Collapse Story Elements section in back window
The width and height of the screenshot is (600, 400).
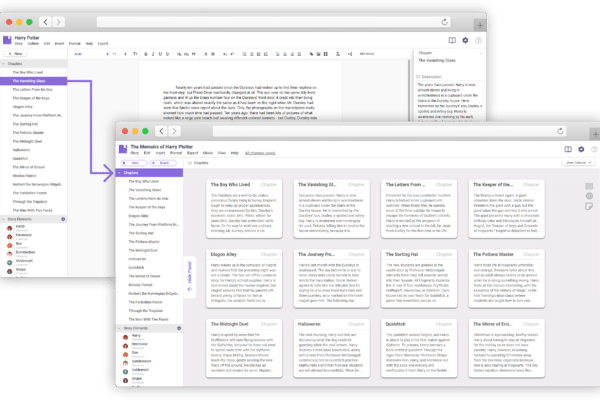(x=3, y=219)
